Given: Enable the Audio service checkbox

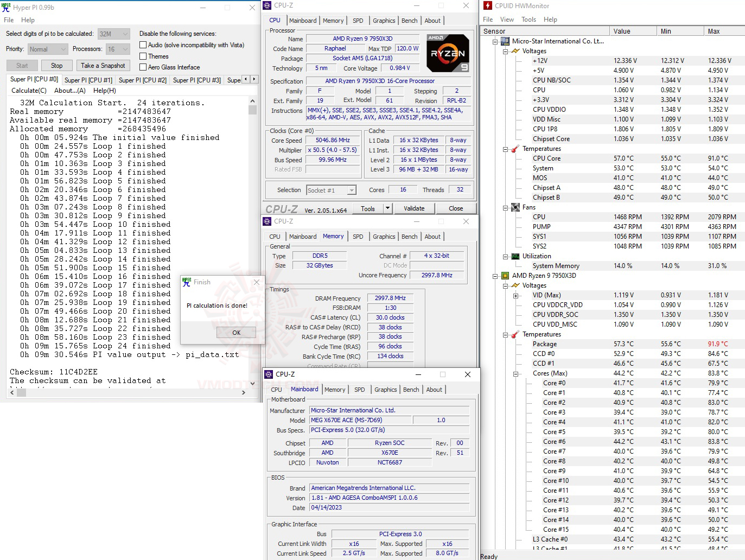Looking at the screenshot, I should (143, 45).
